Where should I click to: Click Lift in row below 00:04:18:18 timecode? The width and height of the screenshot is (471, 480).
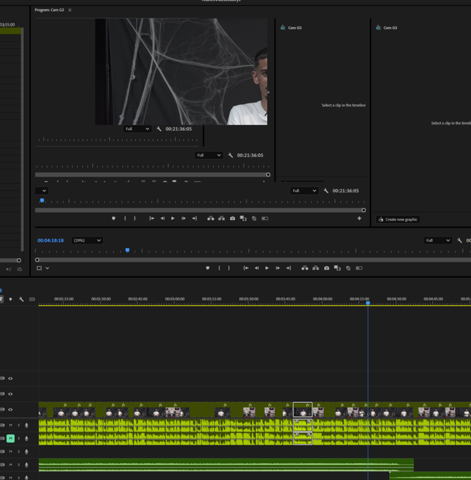click(x=305, y=268)
